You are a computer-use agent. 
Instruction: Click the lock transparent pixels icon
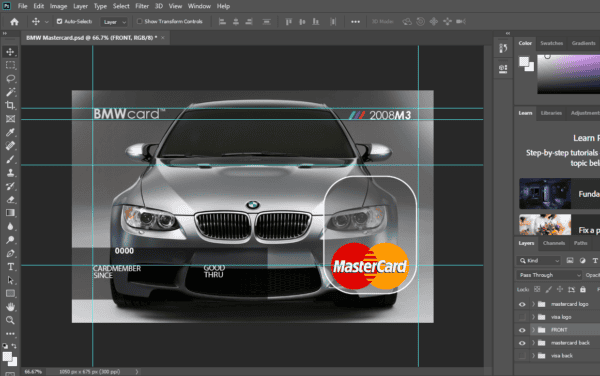click(537, 289)
